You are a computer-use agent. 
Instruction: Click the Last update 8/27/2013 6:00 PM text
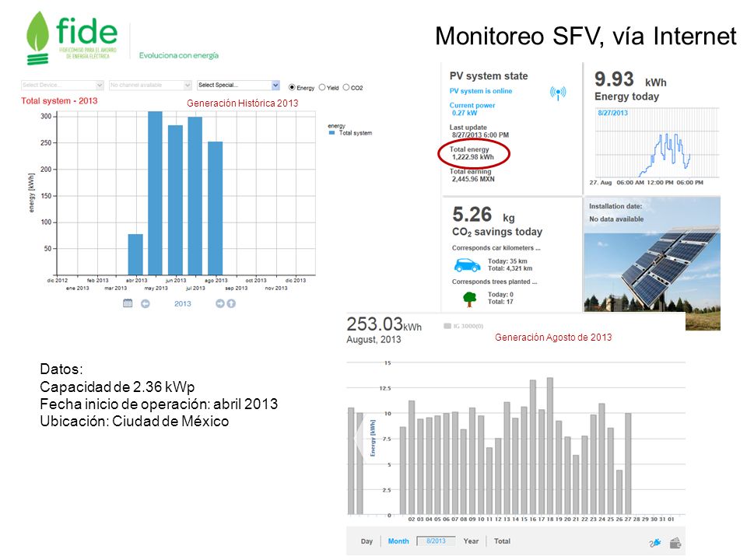coord(479,131)
